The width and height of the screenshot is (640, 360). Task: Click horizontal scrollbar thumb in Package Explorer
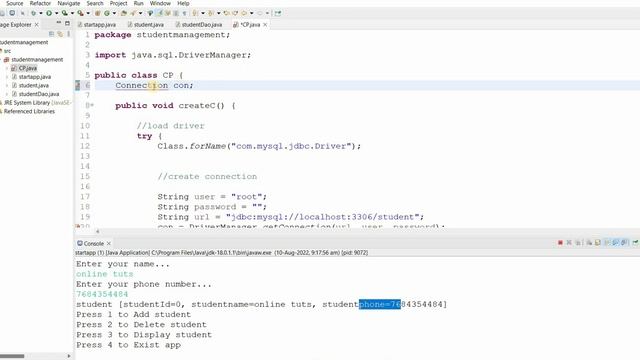point(12,356)
